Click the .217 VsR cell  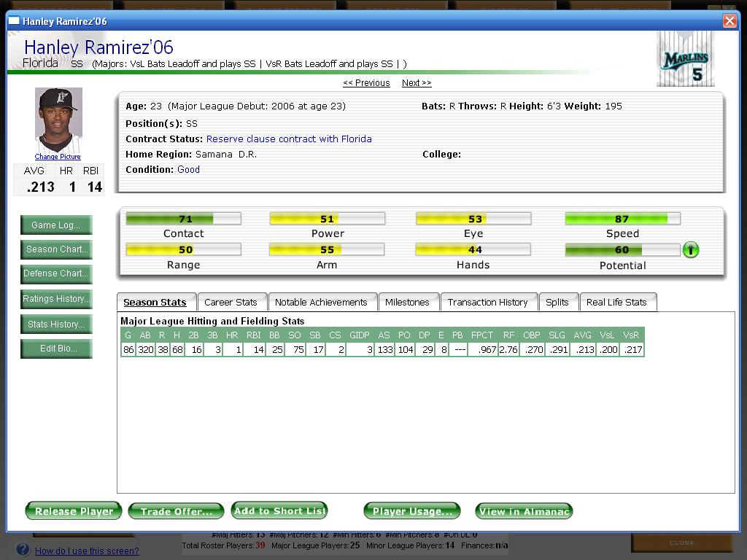[x=632, y=349]
